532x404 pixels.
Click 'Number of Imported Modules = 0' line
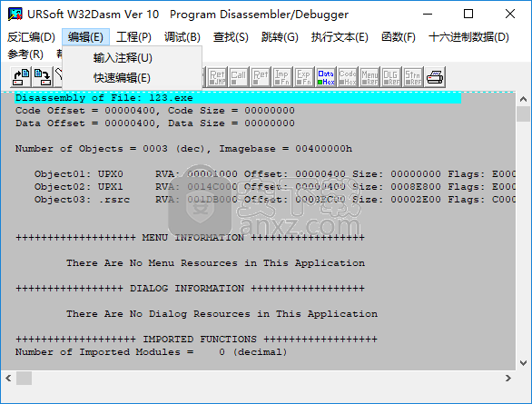click(x=151, y=352)
